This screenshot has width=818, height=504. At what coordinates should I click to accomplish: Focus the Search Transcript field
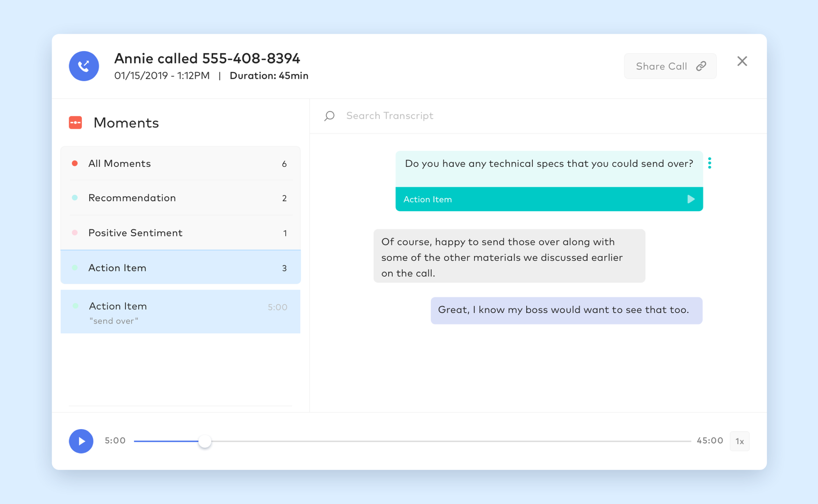[x=538, y=116]
